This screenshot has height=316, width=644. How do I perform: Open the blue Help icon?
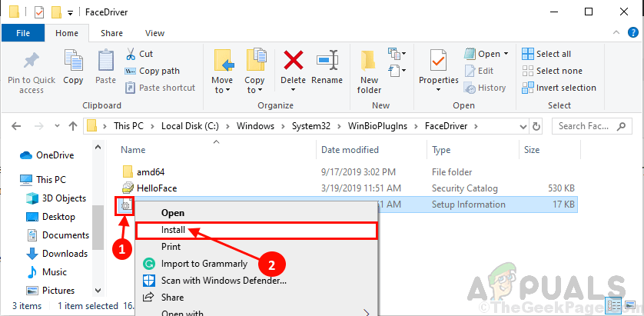coord(633,33)
